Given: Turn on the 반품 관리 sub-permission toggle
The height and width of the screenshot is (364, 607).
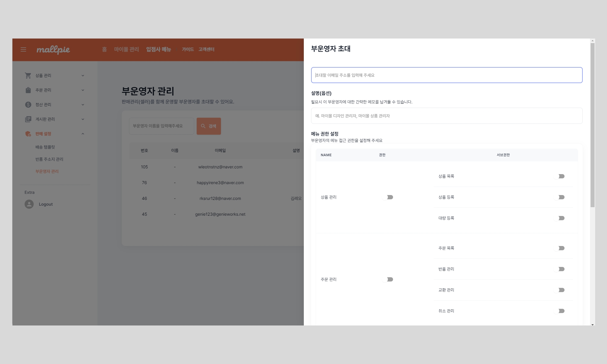Looking at the screenshot, I should [x=559, y=269].
